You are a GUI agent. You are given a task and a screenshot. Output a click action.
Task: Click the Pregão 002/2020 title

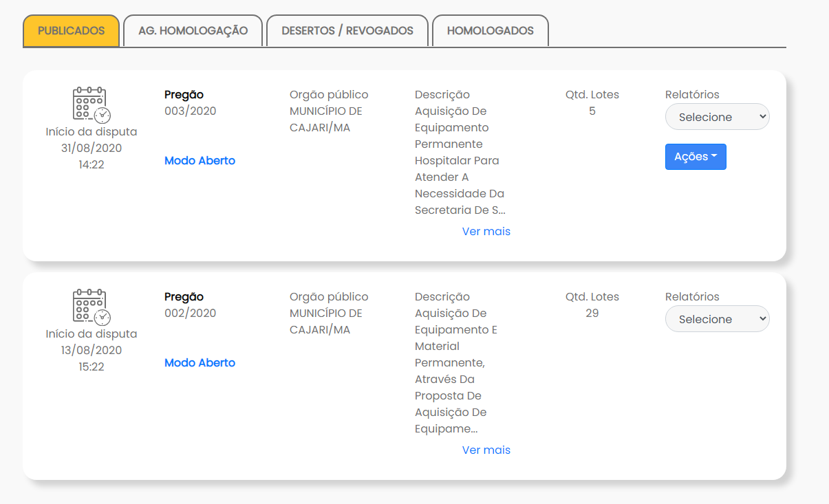click(x=184, y=297)
